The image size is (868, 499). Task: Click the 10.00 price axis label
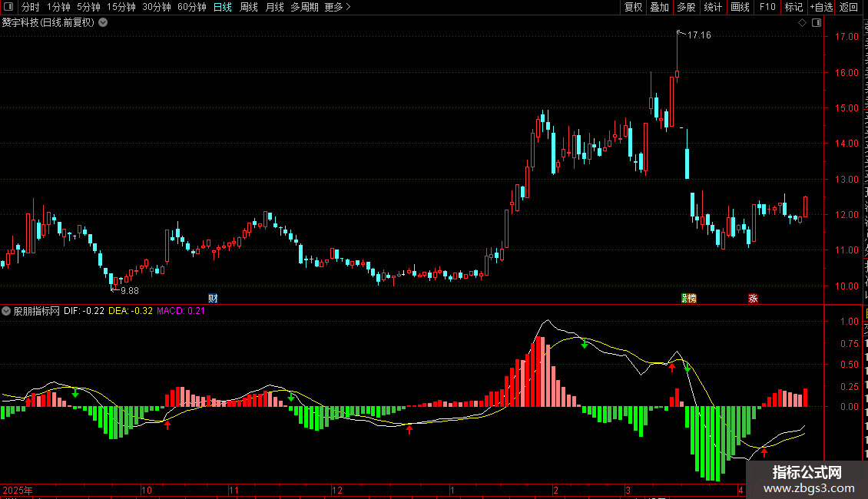pos(846,286)
